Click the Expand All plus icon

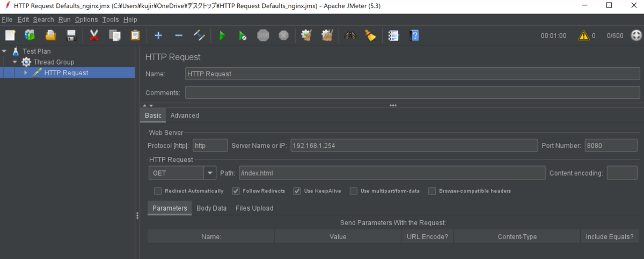[x=158, y=35]
